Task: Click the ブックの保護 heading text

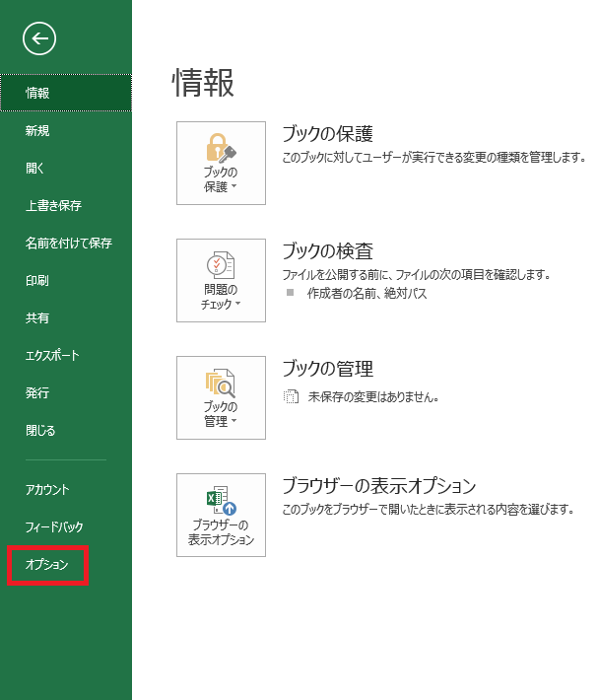Action: click(328, 133)
